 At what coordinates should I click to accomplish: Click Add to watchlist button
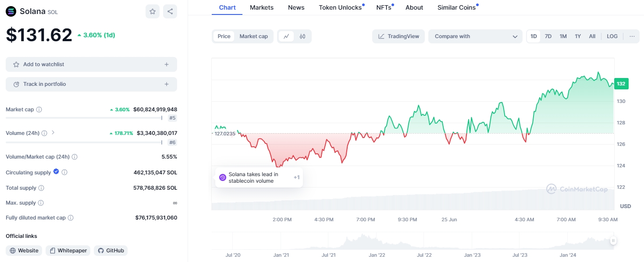pyautogui.click(x=91, y=64)
